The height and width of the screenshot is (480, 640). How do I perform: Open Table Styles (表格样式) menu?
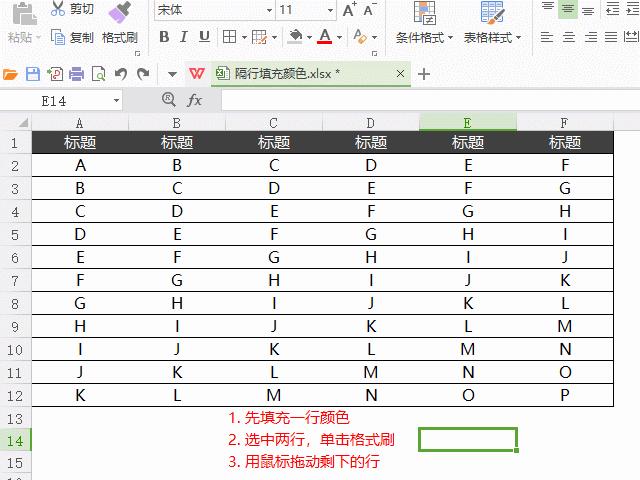pos(492,23)
